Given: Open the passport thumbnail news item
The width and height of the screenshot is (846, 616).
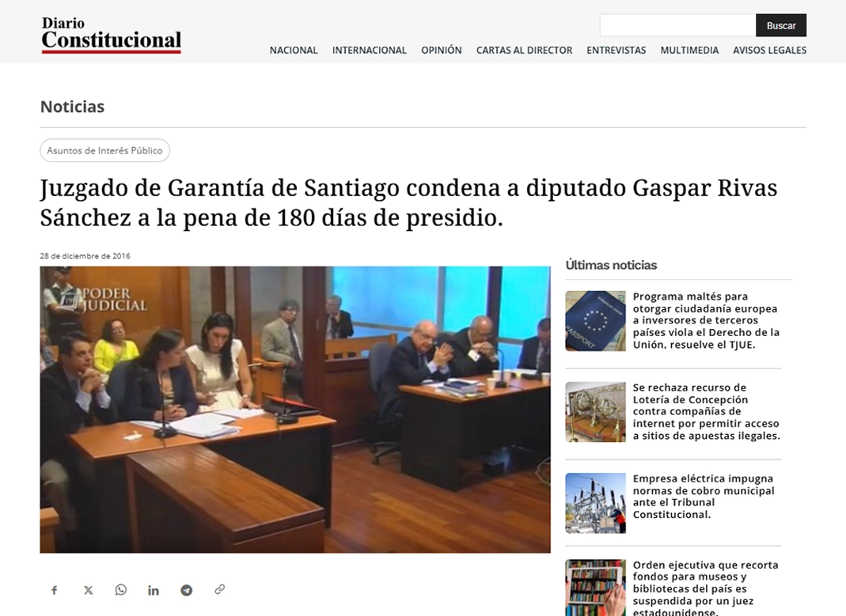Looking at the screenshot, I should (595, 321).
